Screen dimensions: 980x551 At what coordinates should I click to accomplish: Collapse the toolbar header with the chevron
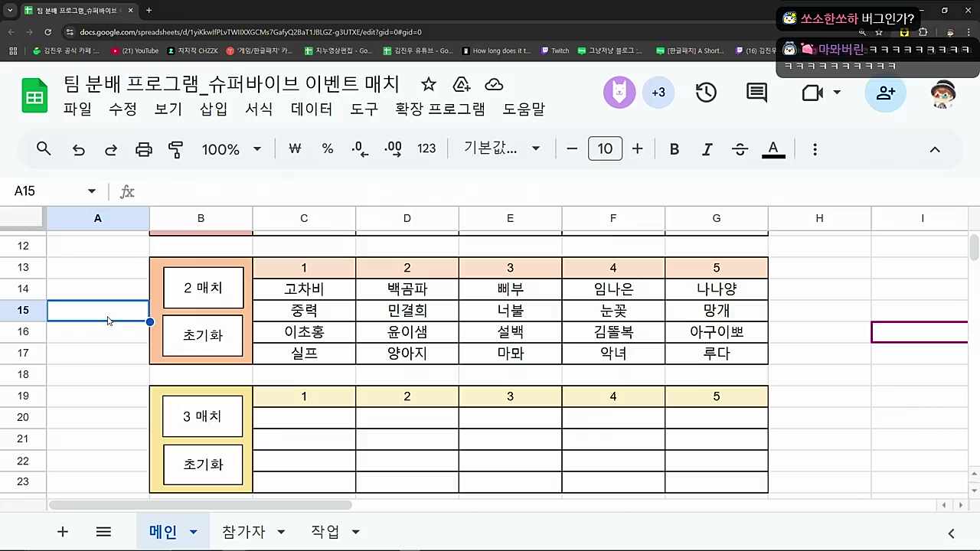(x=935, y=149)
